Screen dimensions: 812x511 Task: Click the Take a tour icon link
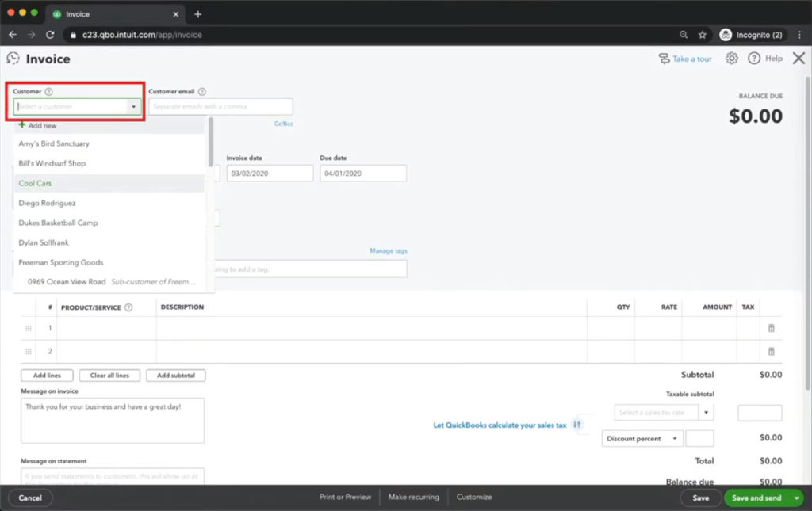click(x=664, y=59)
